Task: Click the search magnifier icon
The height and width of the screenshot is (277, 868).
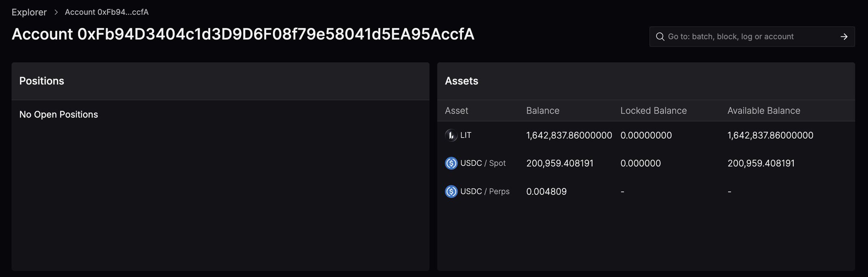Action: 660,37
